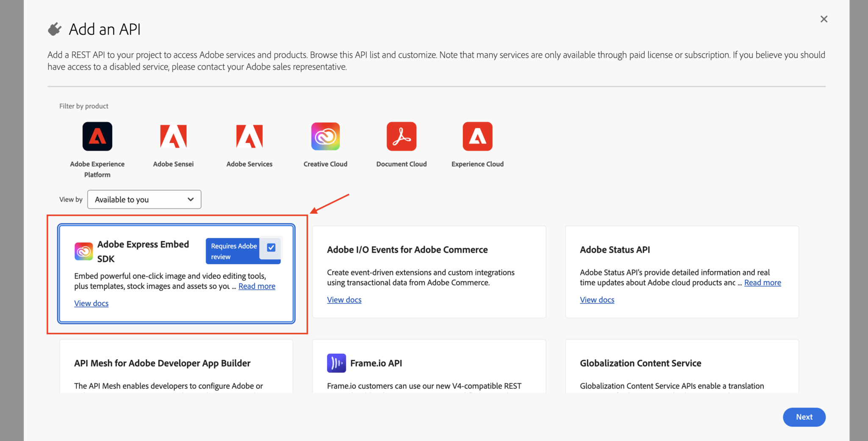Filter by Adobe Services product icon
This screenshot has width=868, height=441.
click(x=249, y=136)
